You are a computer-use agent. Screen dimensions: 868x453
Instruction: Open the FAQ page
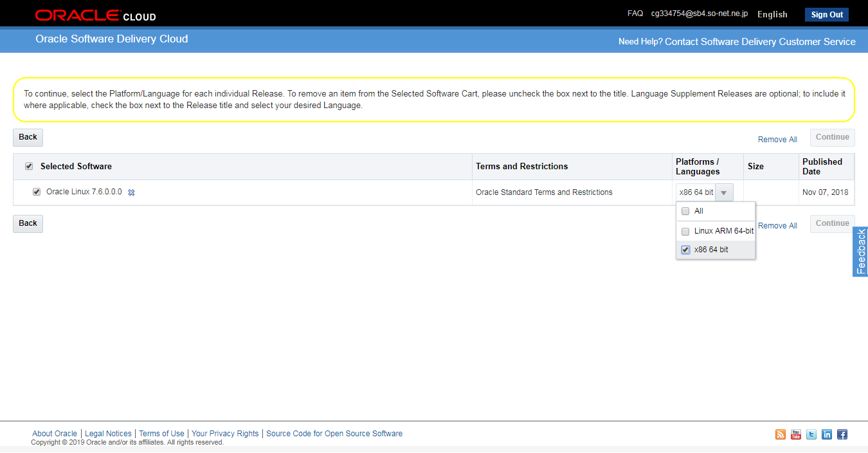pyautogui.click(x=635, y=13)
